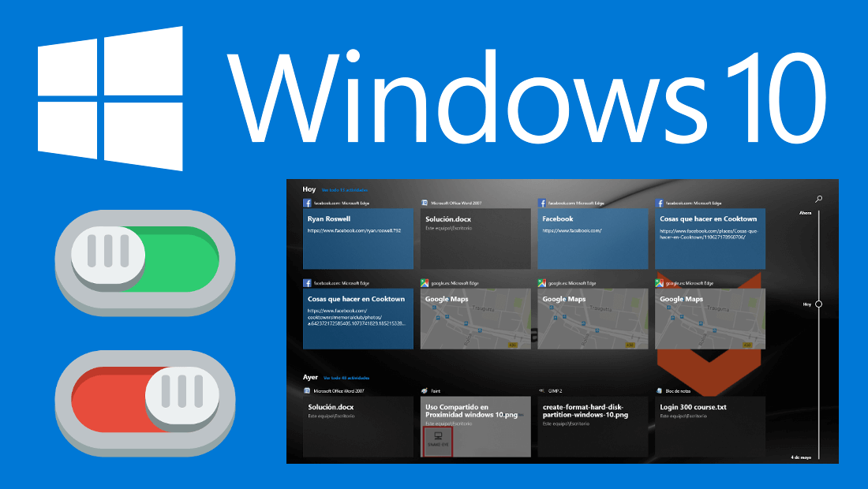Image resolution: width=868 pixels, height=489 pixels.
Task: Click Facebook icon above Cooktown places card
Action: (660, 203)
